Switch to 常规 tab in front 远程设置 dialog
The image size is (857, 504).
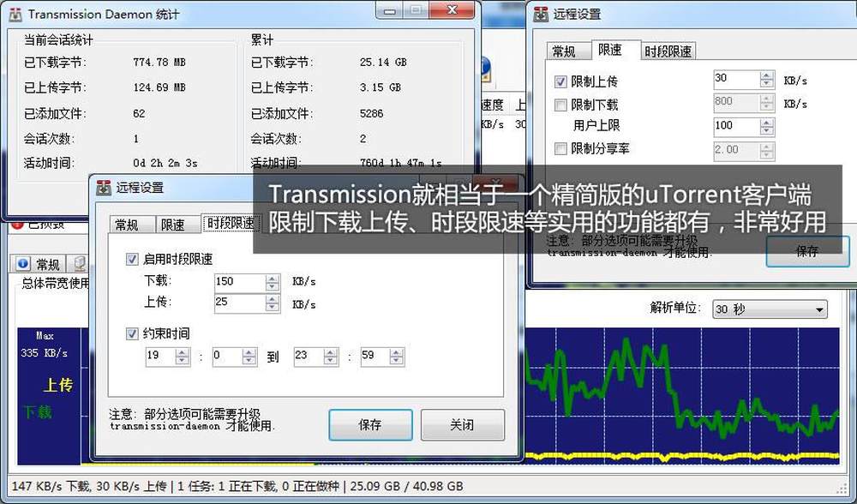[132, 225]
